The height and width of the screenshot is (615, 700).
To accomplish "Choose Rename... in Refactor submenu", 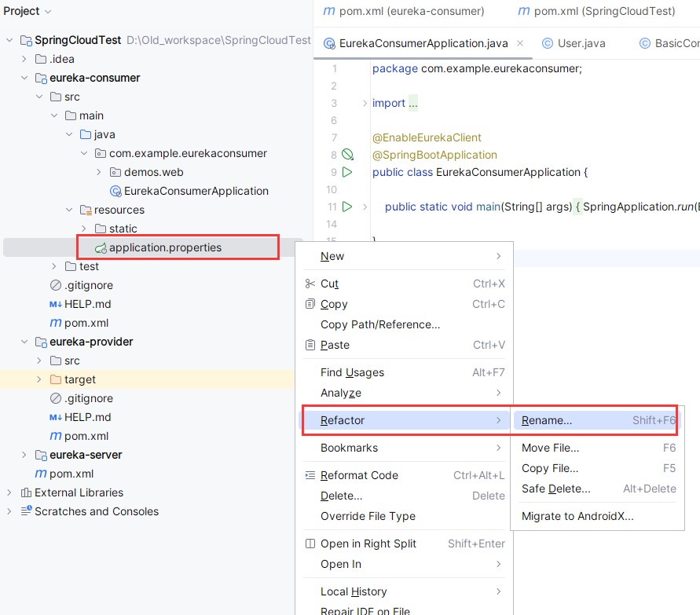I will (597, 420).
